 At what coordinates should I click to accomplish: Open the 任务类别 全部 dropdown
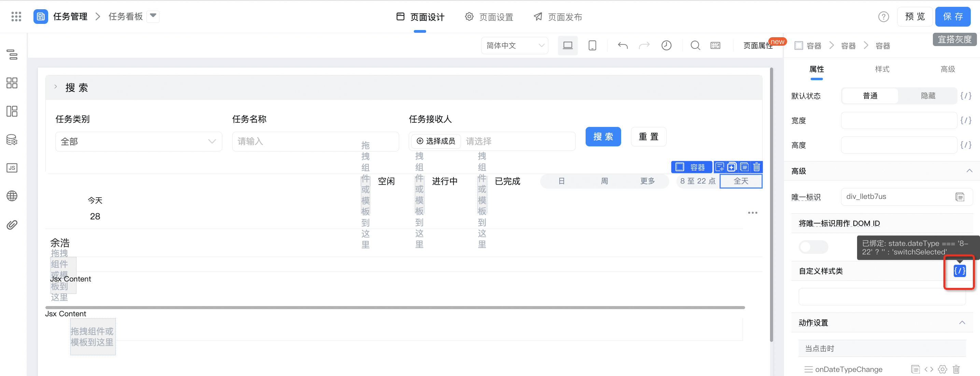coord(139,142)
